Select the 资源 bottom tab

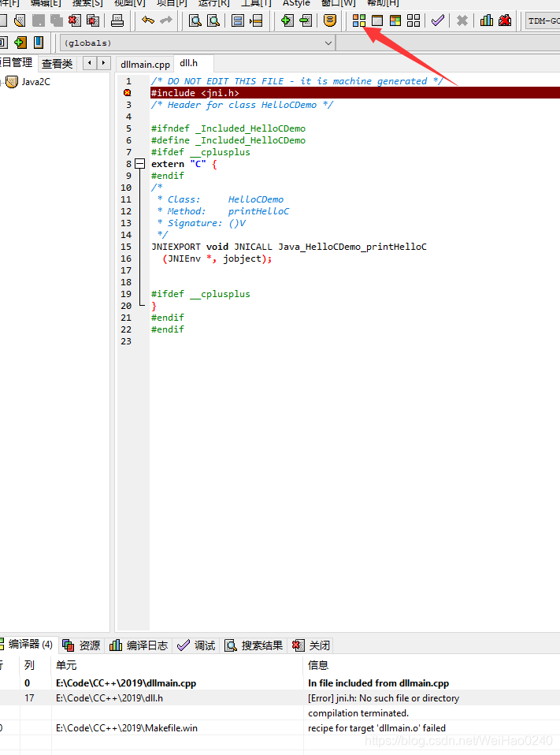point(81,645)
